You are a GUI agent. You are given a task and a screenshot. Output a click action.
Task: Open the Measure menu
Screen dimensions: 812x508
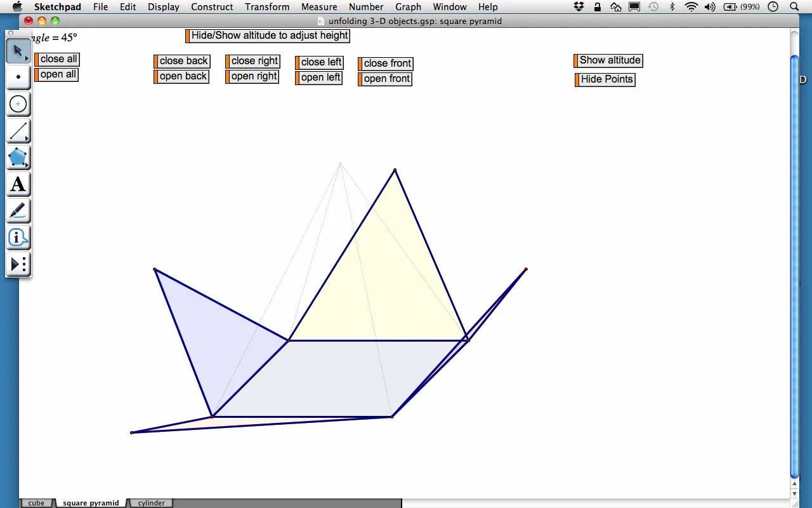coord(319,7)
